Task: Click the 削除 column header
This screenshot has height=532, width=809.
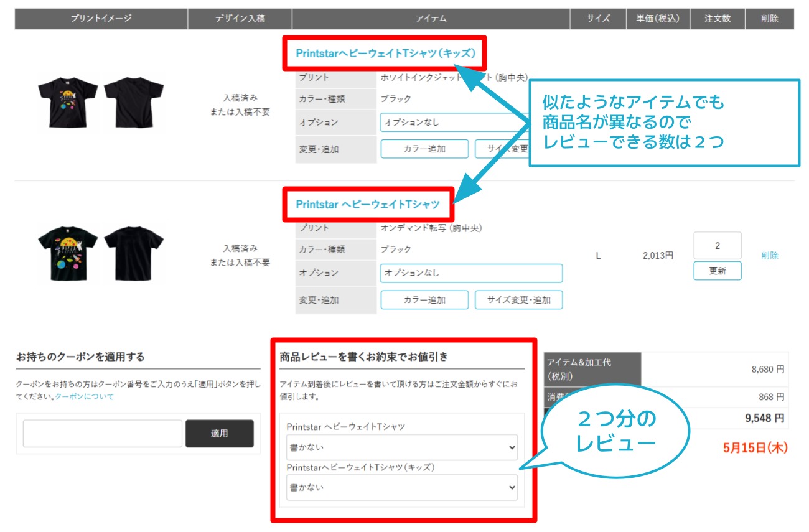Action: (770, 19)
